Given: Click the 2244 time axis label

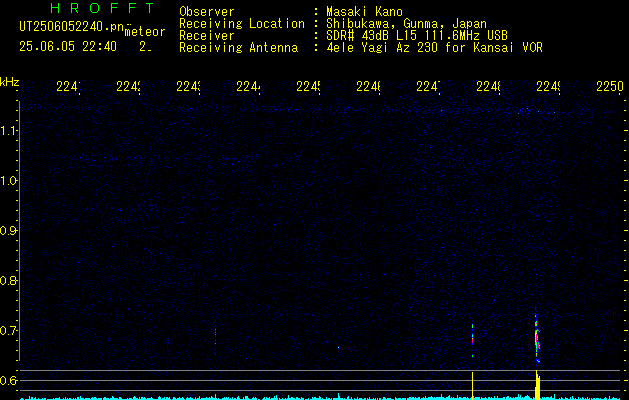Looking at the screenshot, I should coord(248,87).
